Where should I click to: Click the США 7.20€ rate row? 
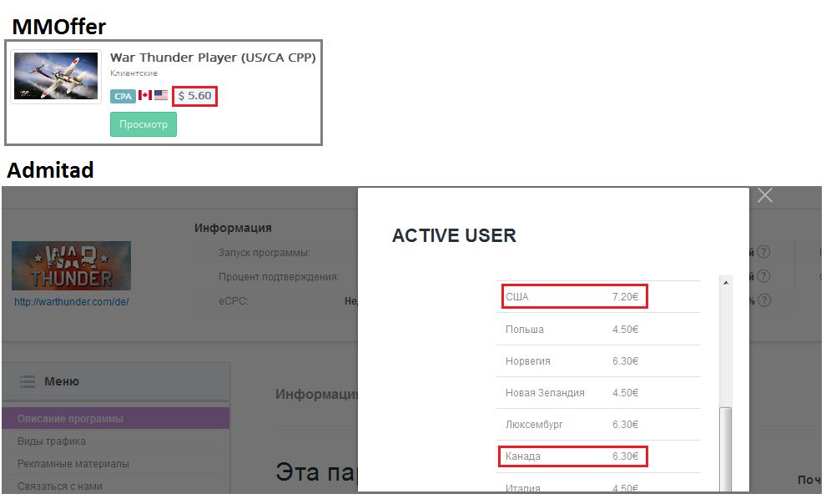pyautogui.click(x=574, y=297)
